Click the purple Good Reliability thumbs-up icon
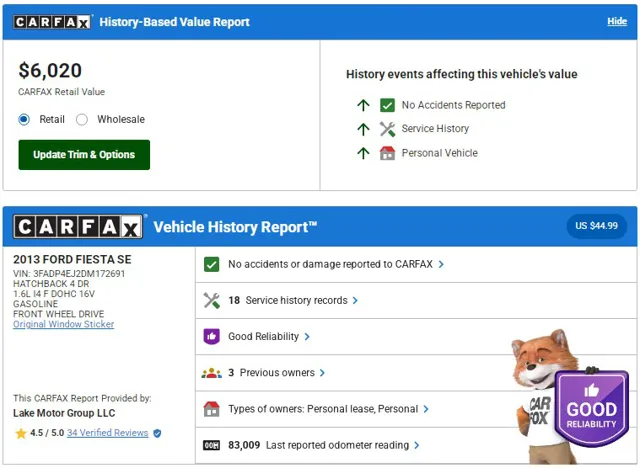This screenshot has width=640, height=468. pyautogui.click(x=211, y=336)
